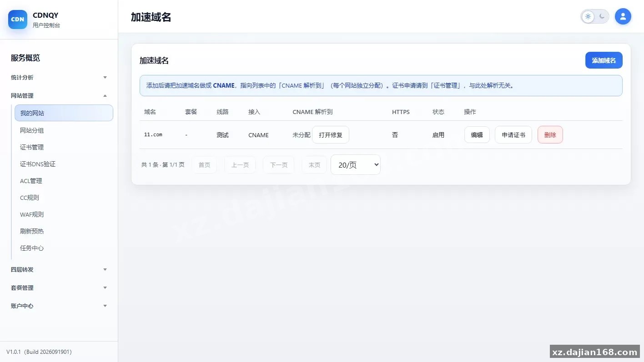Click 打开修复 for 11.com
This screenshot has height=362, width=644.
331,135
